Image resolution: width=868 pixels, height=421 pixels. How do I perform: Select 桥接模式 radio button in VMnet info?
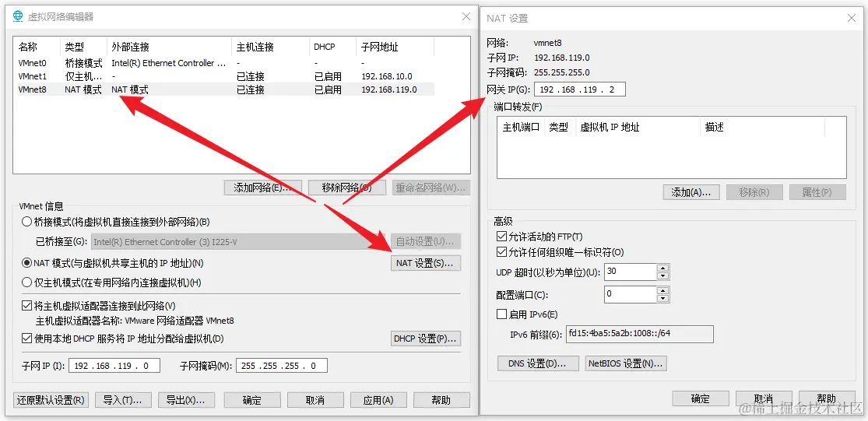point(26,223)
